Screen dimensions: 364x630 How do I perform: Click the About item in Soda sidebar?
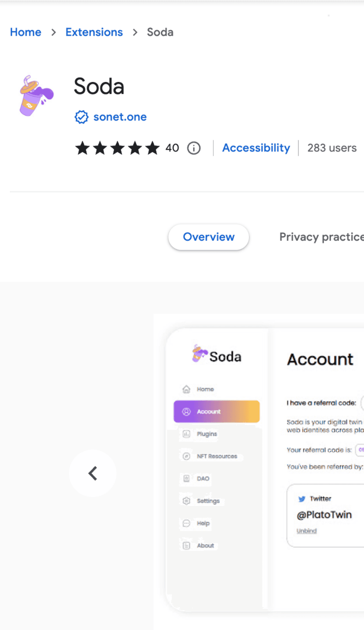[x=205, y=546]
